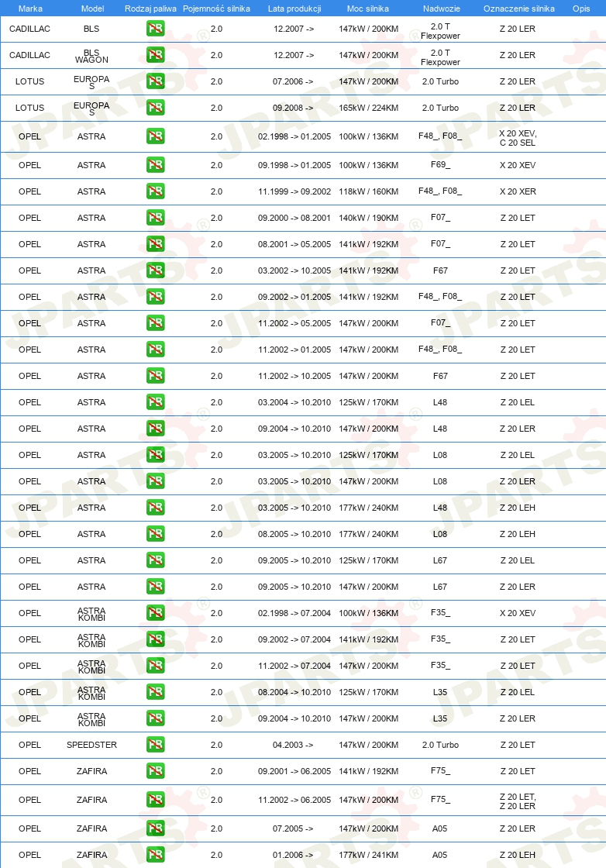Click the fuel icon for OPEL ASTRA F69_ row
Viewport: 606px width, 868px height.
click(156, 165)
